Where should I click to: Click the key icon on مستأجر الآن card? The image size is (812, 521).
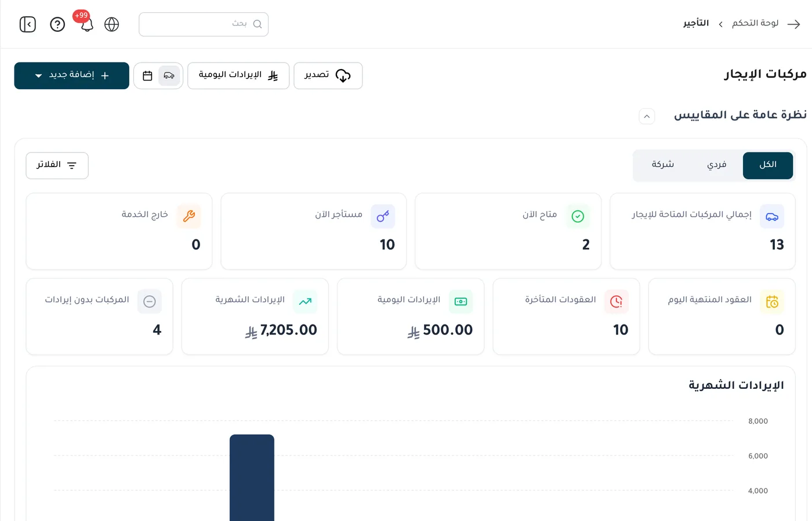[383, 216]
